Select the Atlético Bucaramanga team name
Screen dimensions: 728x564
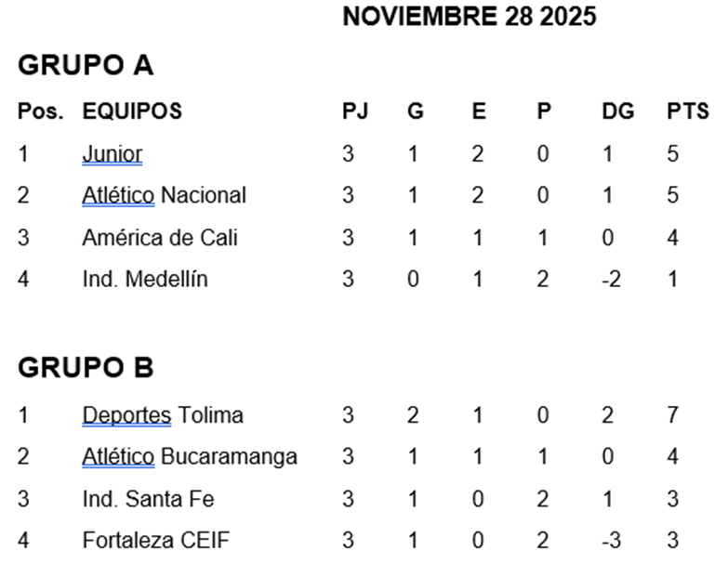[190, 456]
